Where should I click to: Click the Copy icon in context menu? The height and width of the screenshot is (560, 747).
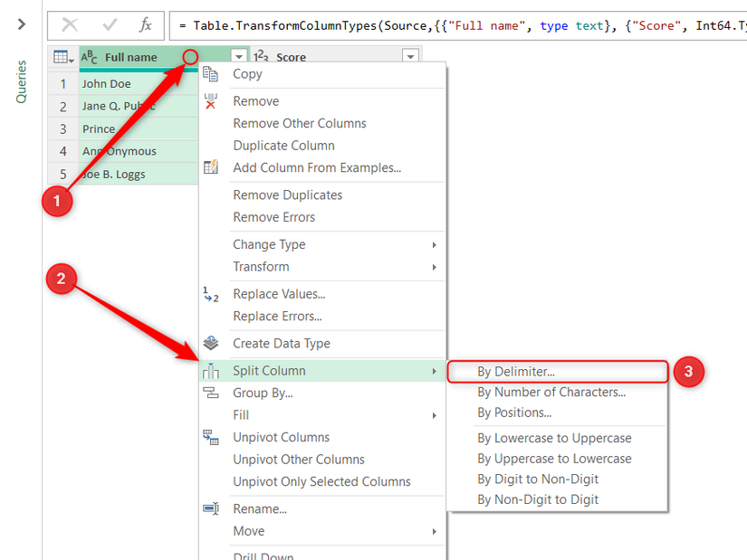[x=211, y=74]
